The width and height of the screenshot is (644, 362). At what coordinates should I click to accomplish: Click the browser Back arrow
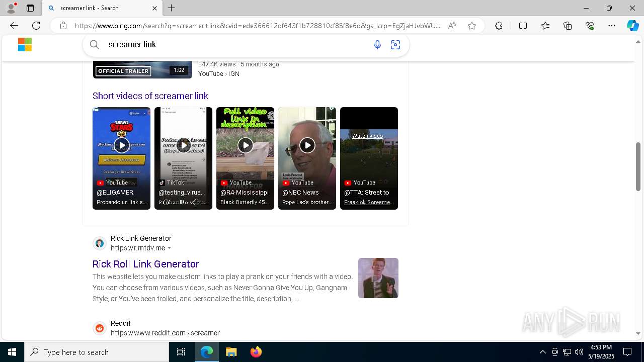[14, 26]
